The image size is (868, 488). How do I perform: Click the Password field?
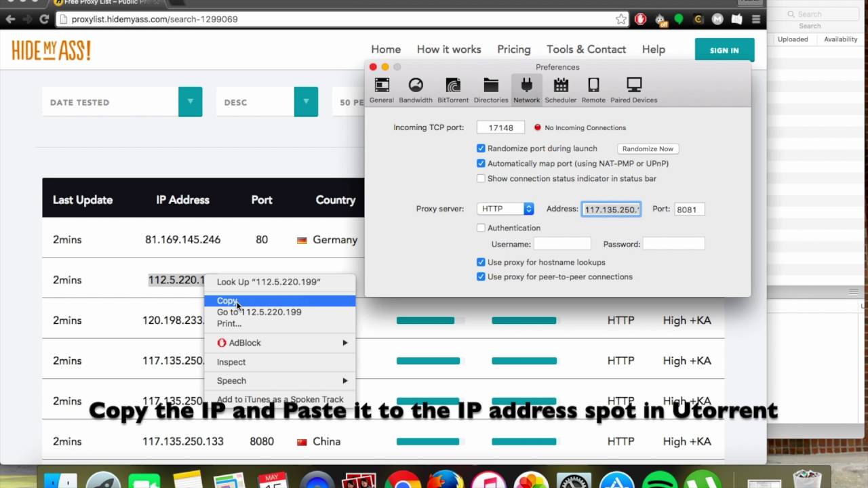click(x=673, y=244)
